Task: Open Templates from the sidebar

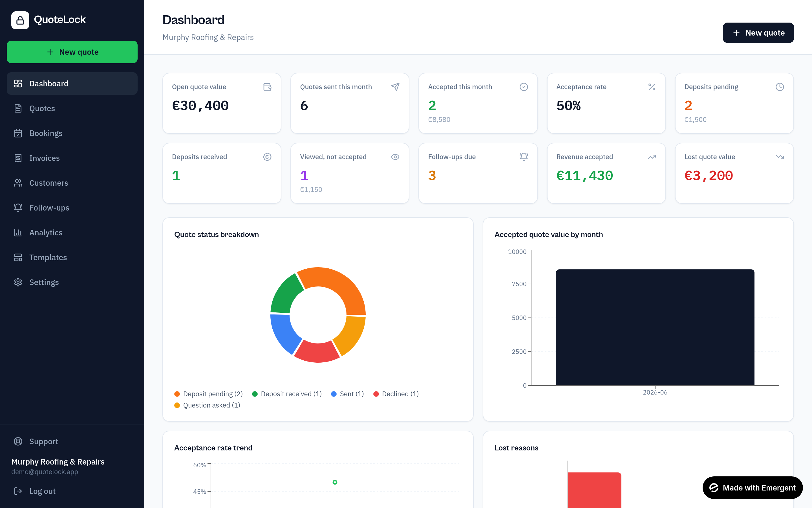Action: tap(72, 257)
